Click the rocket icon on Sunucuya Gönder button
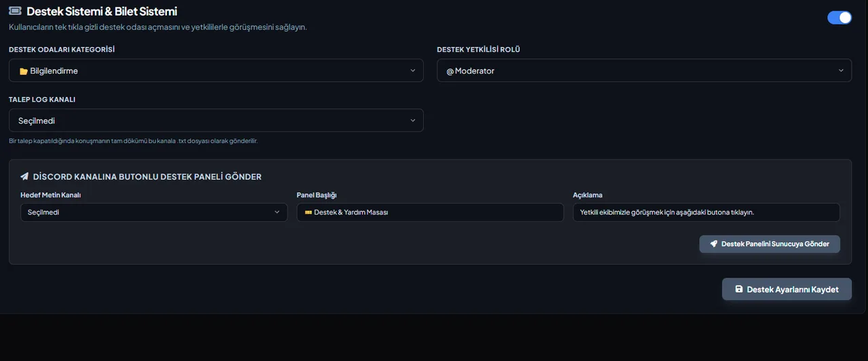Screen dimensions: 868x361 pos(713,244)
